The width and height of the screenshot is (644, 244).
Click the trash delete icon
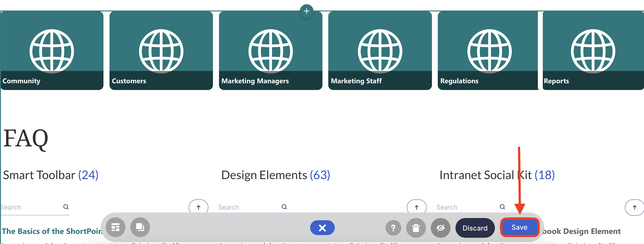[416, 228]
